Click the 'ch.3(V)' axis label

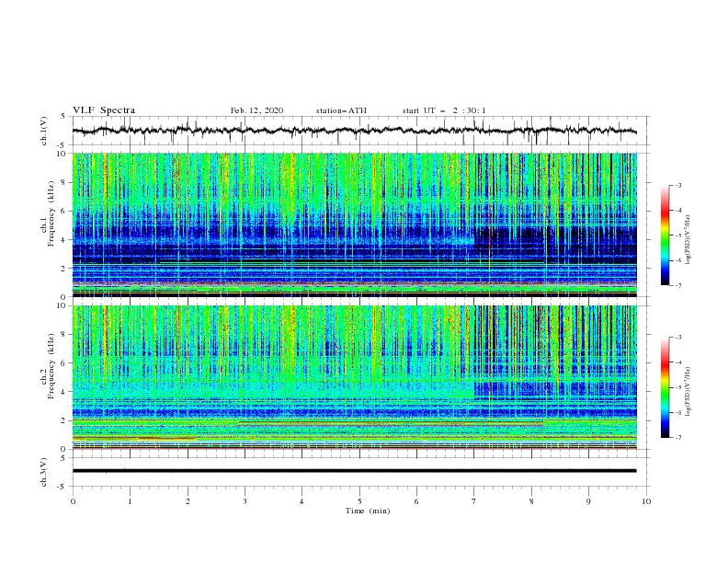[44, 472]
